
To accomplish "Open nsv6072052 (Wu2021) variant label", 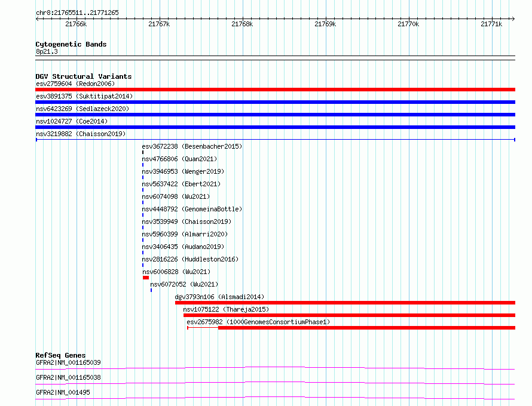I will click(x=184, y=284).
